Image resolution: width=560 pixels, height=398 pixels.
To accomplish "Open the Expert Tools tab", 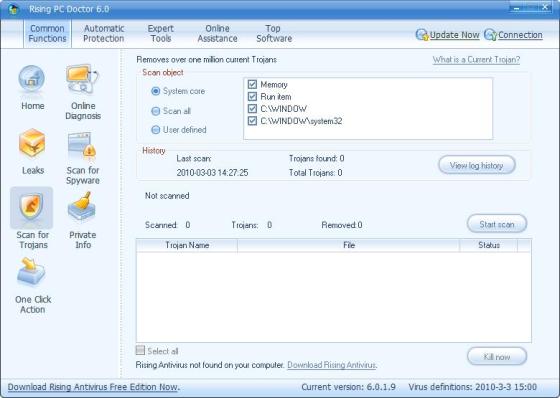I will [161, 34].
